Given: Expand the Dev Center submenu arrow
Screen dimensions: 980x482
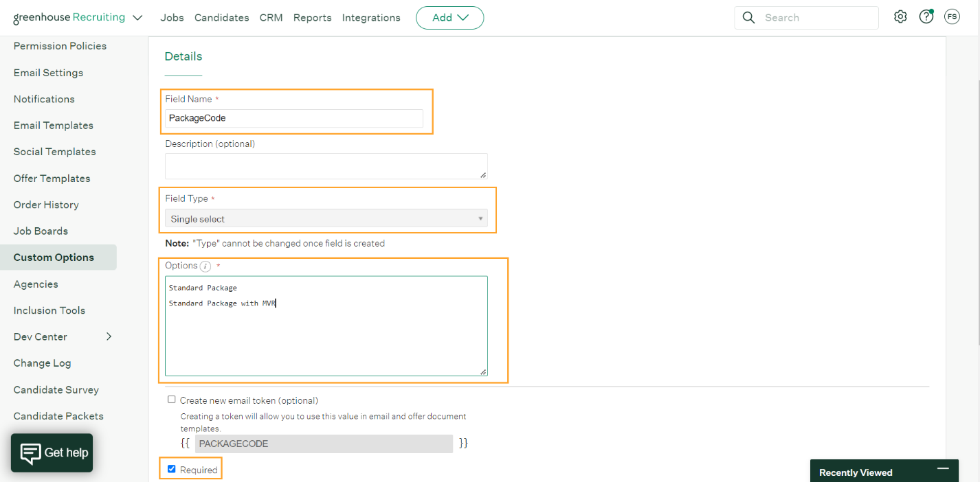Looking at the screenshot, I should click(109, 336).
